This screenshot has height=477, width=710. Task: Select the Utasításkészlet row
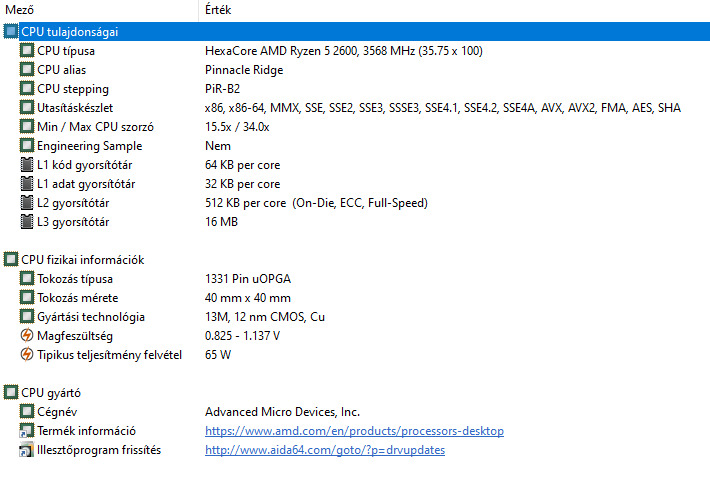click(x=77, y=108)
